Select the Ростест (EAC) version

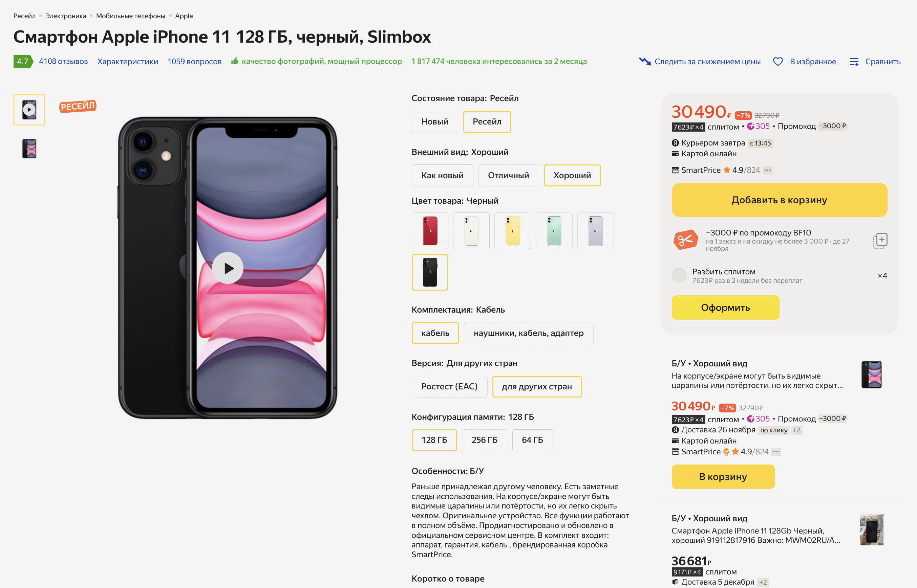click(x=449, y=387)
